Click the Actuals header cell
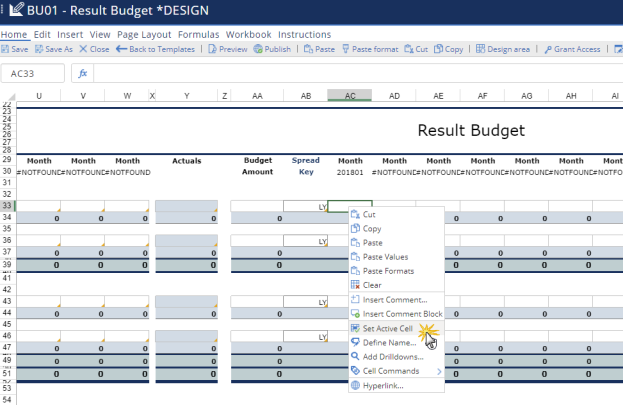623x405 pixels. point(187,161)
